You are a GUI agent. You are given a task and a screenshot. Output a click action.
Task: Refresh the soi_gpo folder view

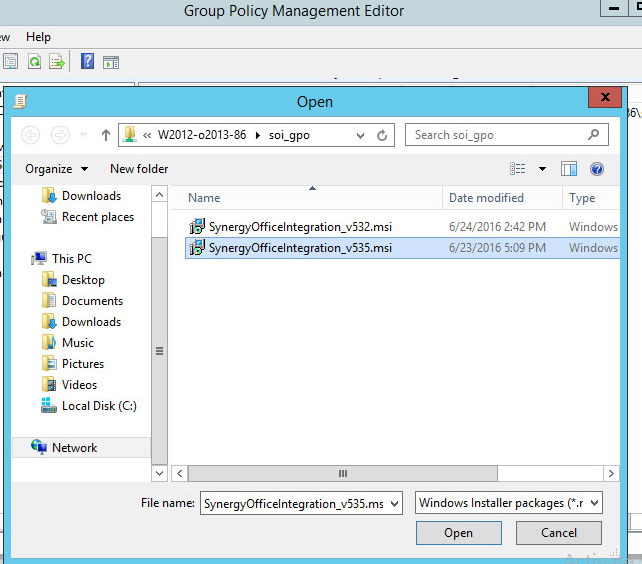(382, 135)
